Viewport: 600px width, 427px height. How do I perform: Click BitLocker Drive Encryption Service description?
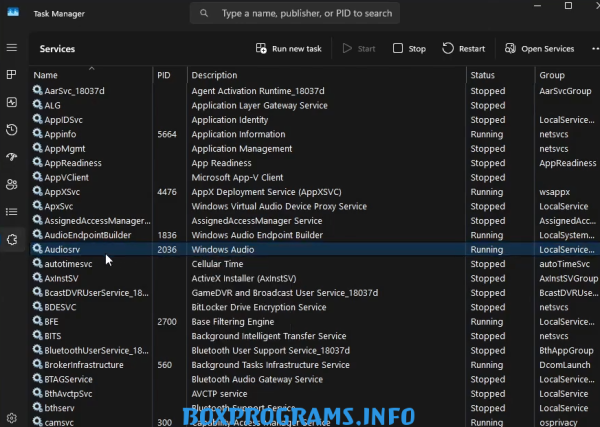point(259,307)
